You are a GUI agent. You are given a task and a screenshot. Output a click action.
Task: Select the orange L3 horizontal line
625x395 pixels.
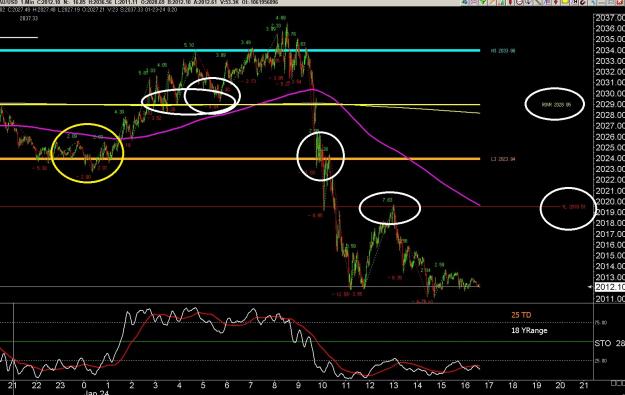tap(239, 159)
